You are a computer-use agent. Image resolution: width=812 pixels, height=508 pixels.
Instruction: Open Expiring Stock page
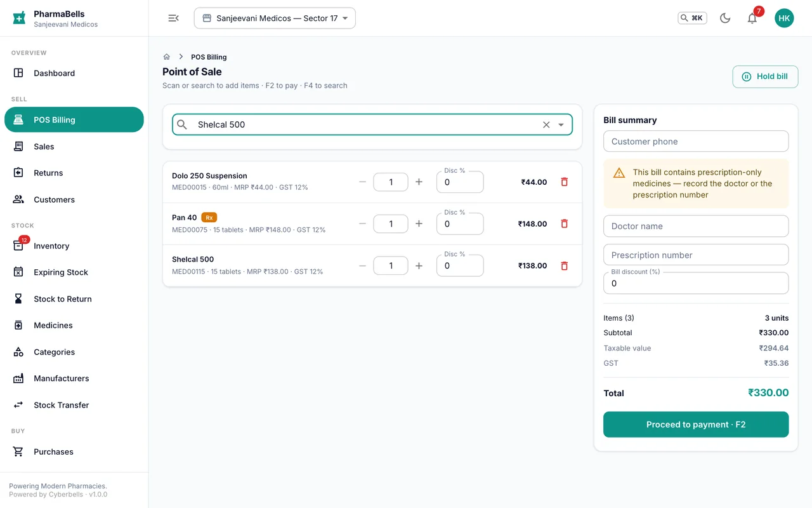[74, 272]
